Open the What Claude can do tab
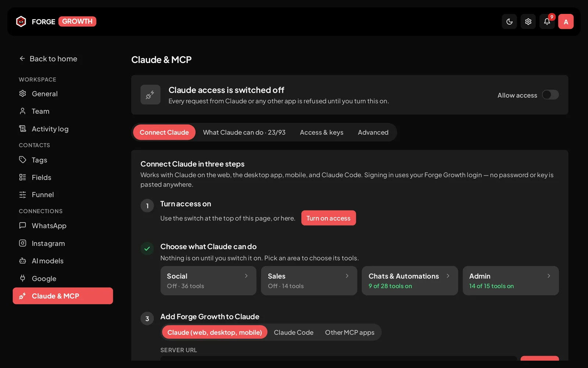The width and height of the screenshot is (588, 368). (244, 132)
